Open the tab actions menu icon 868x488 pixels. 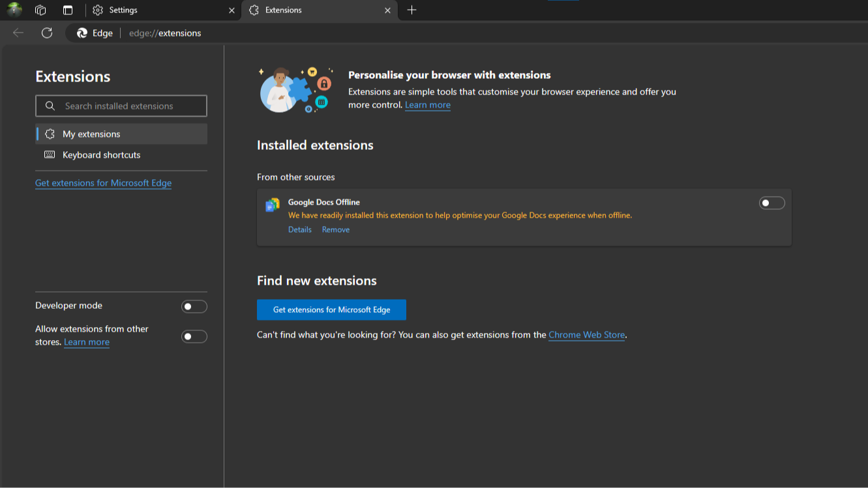click(x=68, y=10)
